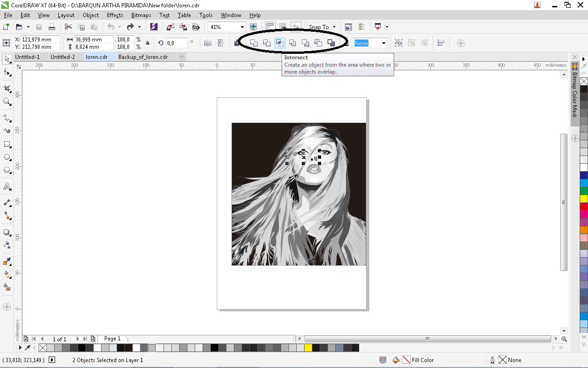588x368 pixels.
Task: Select the Text tool
Action: point(7,186)
